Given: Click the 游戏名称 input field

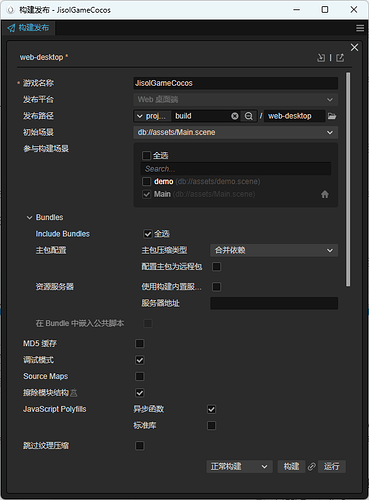Looking at the screenshot, I should coord(236,83).
